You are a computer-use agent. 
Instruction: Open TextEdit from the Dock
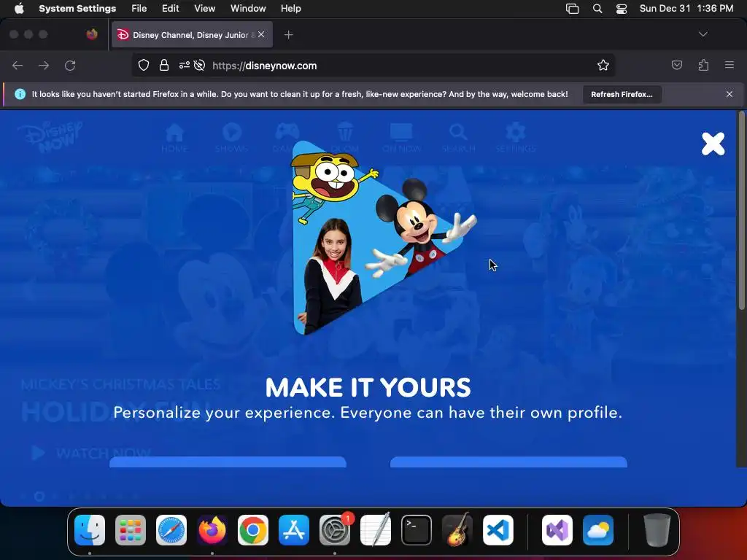point(376,530)
